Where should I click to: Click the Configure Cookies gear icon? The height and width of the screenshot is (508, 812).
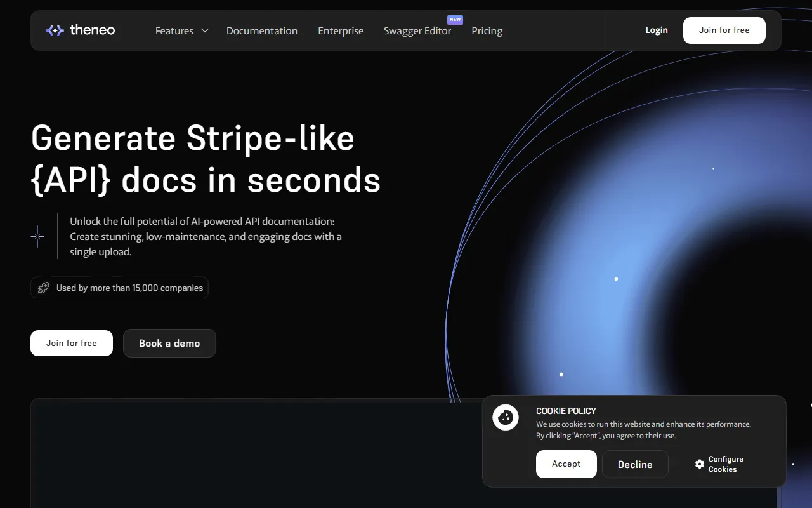tap(699, 464)
